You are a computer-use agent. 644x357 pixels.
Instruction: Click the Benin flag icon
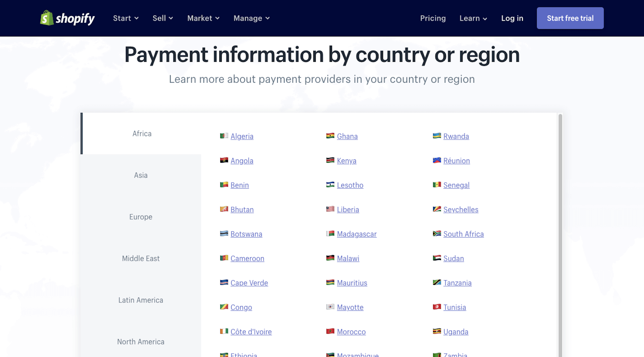(x=224, y=184)
